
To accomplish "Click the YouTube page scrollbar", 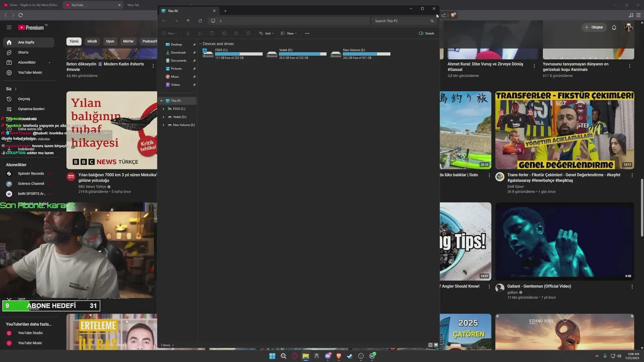I will pos(641,208).
